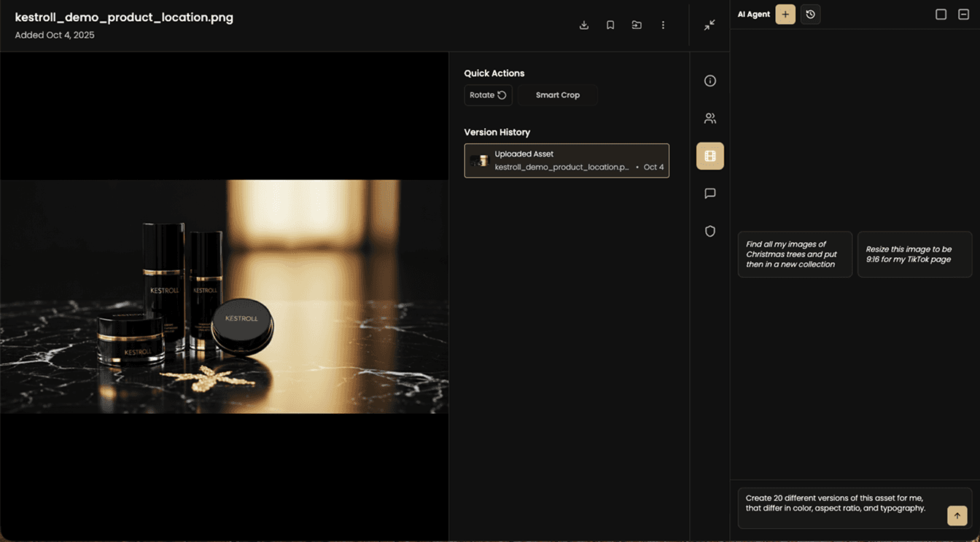Click the 'Oct 4' version date
Screen dimensions: 980x542
pos(653,168)
